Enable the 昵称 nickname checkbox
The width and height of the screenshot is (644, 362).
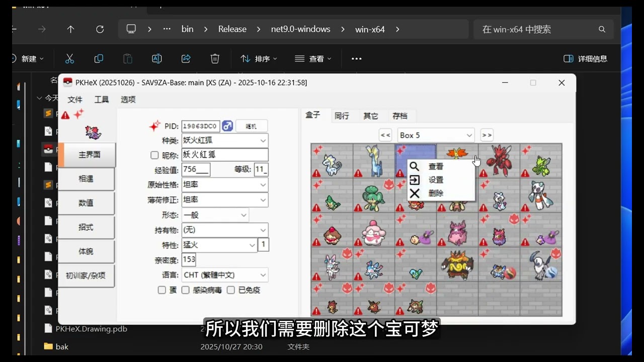tap(154, 155)
